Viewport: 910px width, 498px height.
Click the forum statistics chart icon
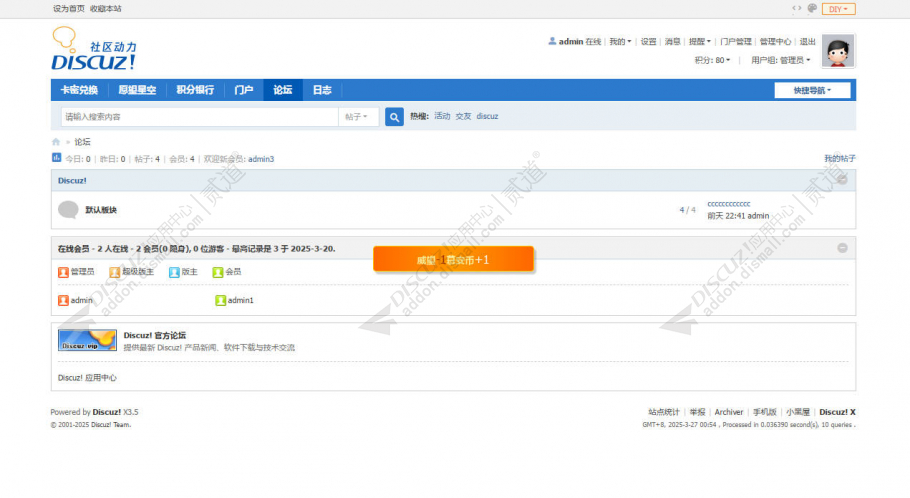(56, 157)
